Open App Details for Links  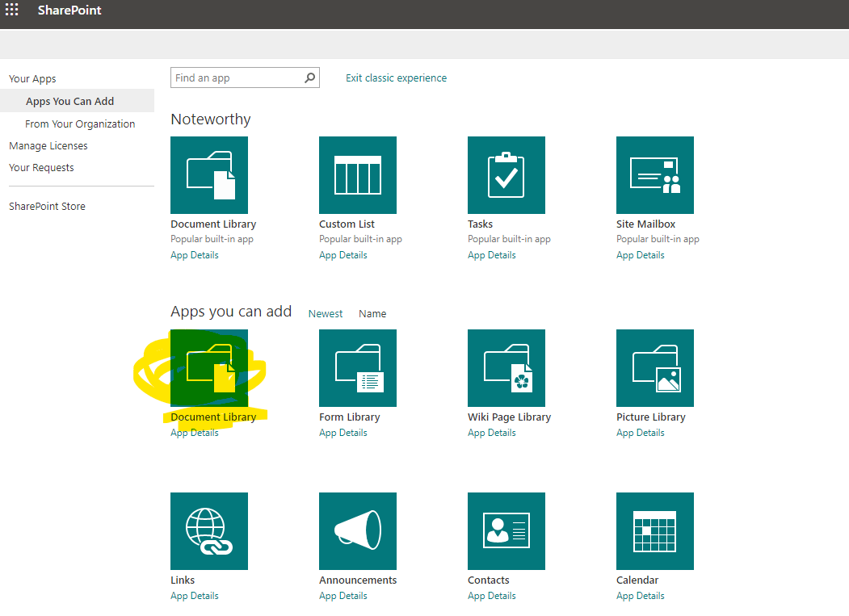(x=195, y=596)
